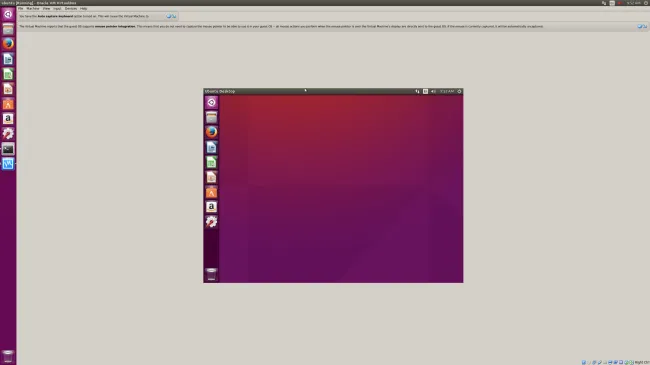Image resolution: width=650 pixels, height=365 pixels.
Task: Open the power gear menu in host panel
Action: (x=646, y=3)
